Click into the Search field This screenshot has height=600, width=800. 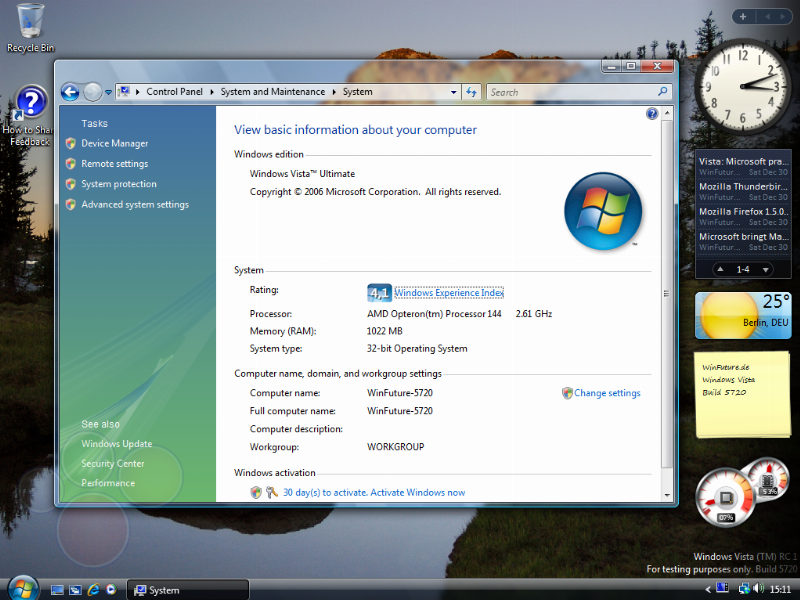pyautogui.click(x=571, y=92)
